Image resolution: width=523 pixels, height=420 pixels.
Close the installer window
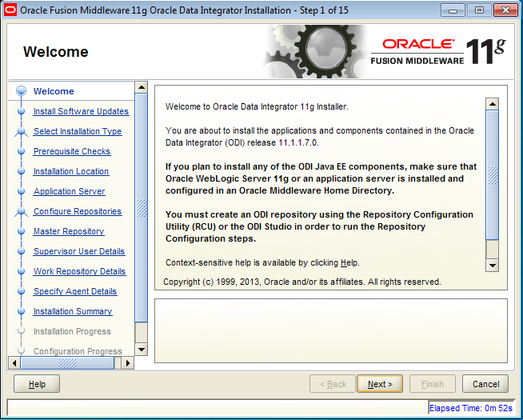point(505,10)
